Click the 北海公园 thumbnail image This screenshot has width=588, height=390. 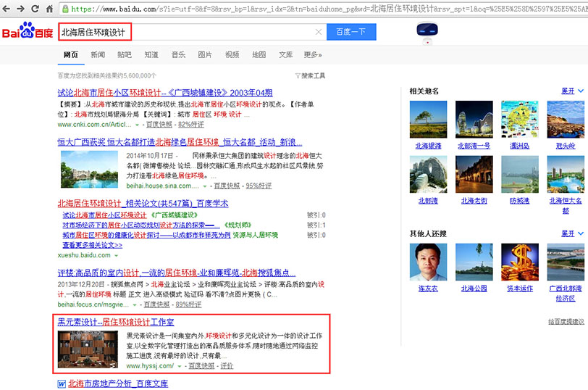coord(474,262)
